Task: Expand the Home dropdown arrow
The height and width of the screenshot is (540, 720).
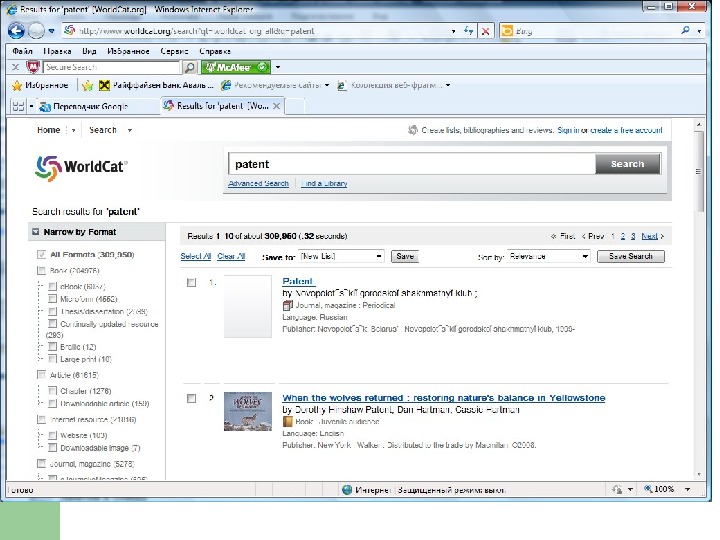Action: (73, 130)
